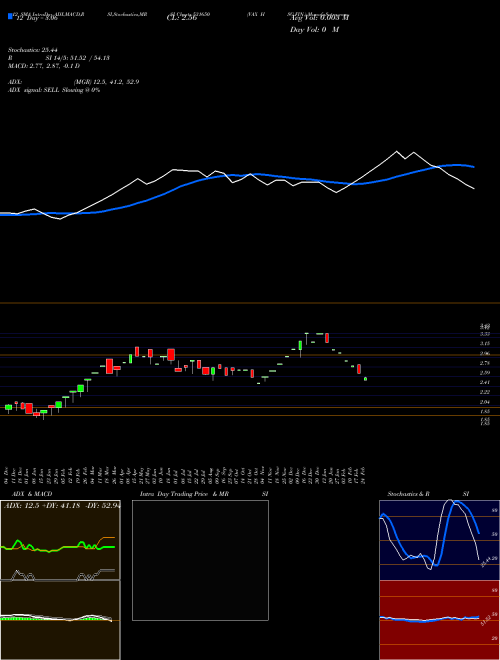Click the 'Stochastics: 25.44' reading
The image size is (500, 660).
tap(32, 50)
